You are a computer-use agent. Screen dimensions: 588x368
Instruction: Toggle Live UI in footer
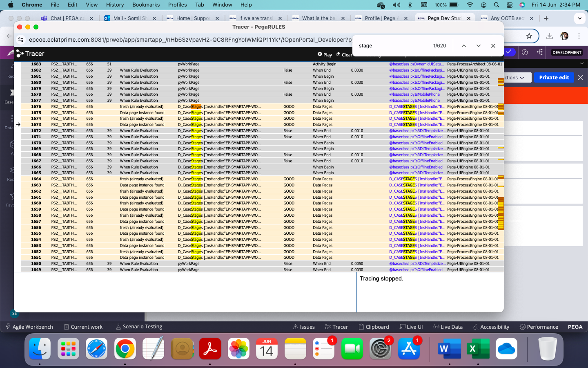411,327
